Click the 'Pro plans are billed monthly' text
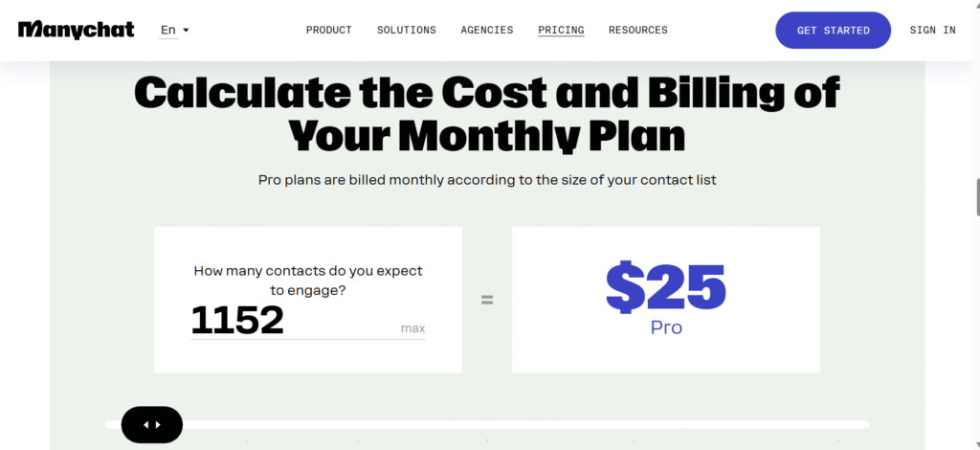This screenshot has width=980, height=450. point(487,179)
